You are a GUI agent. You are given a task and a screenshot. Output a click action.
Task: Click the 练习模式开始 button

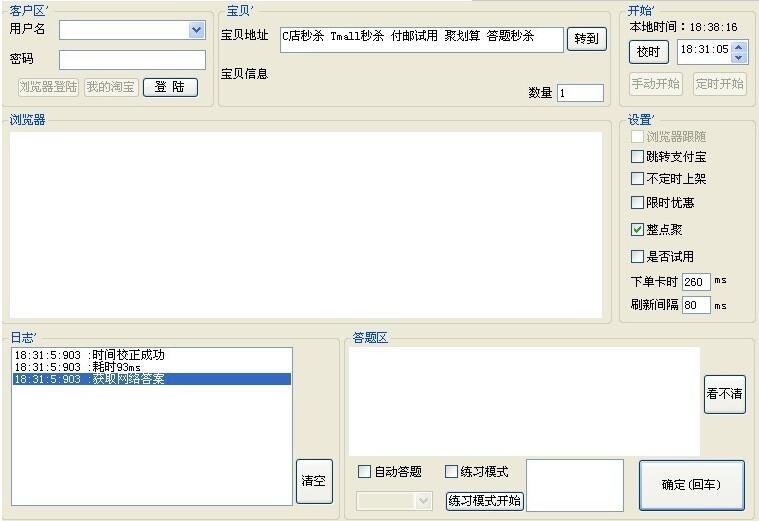pos(485,500)
